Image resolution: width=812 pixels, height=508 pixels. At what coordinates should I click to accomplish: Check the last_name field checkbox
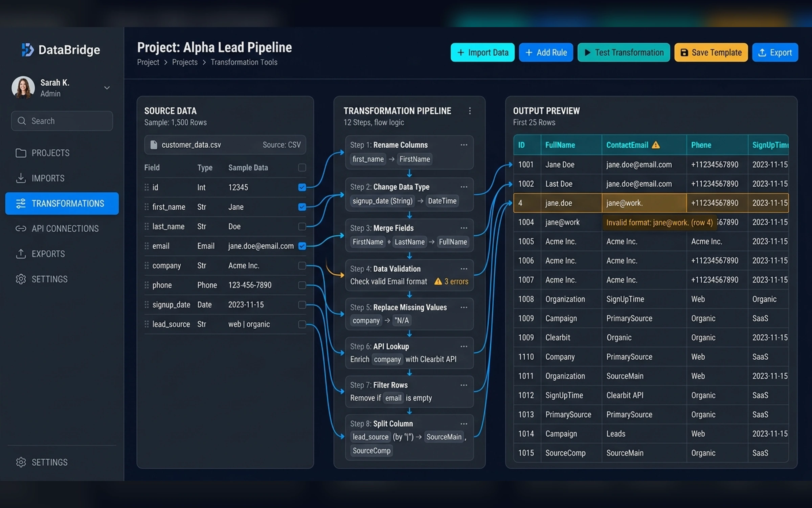[x=302, y=226]
